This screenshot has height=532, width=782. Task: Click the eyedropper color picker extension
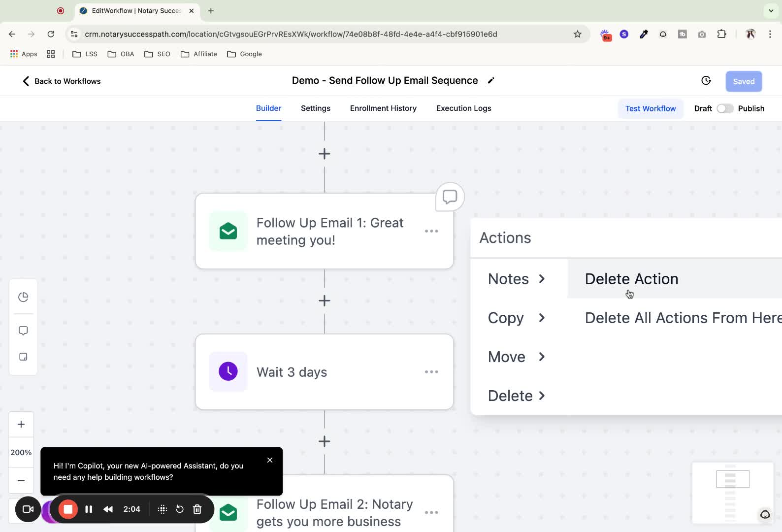click(644, 34)
